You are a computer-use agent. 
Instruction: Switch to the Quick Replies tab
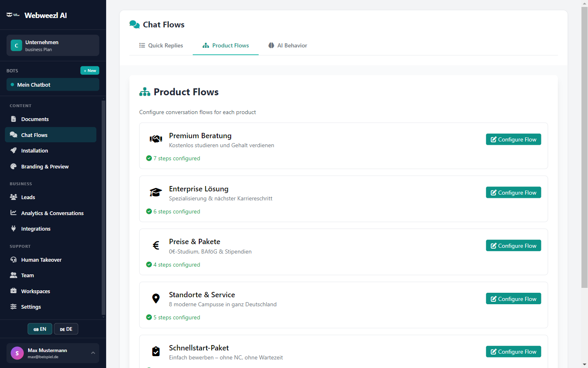pyautogui.click(x=161, y=45)
